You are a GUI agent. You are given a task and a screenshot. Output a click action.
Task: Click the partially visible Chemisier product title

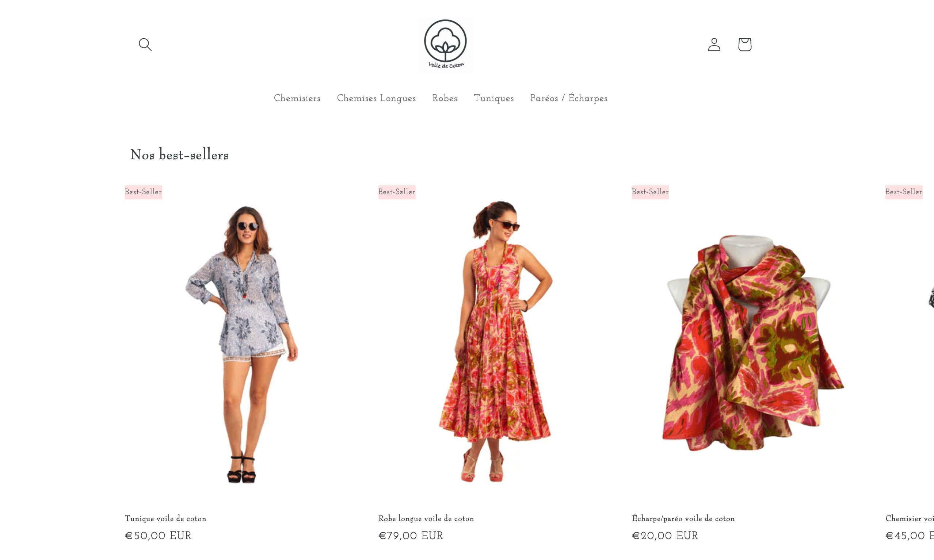[910, 518]
